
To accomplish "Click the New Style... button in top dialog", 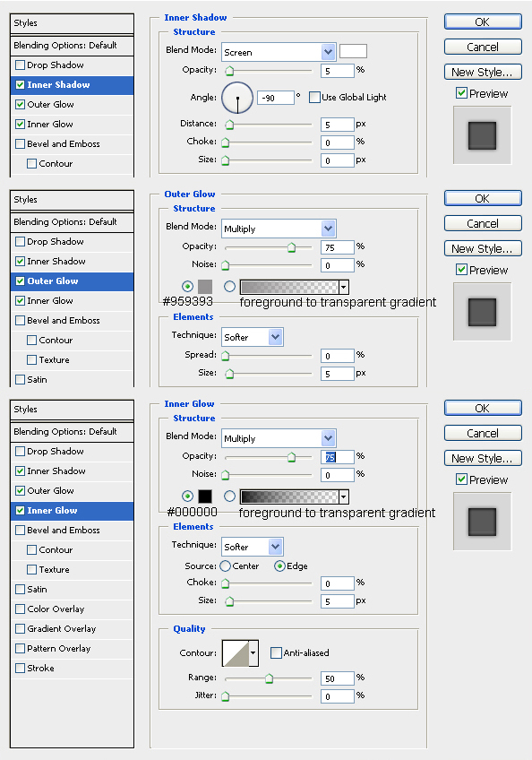I will pyautogui.click(x=483, y=72).
